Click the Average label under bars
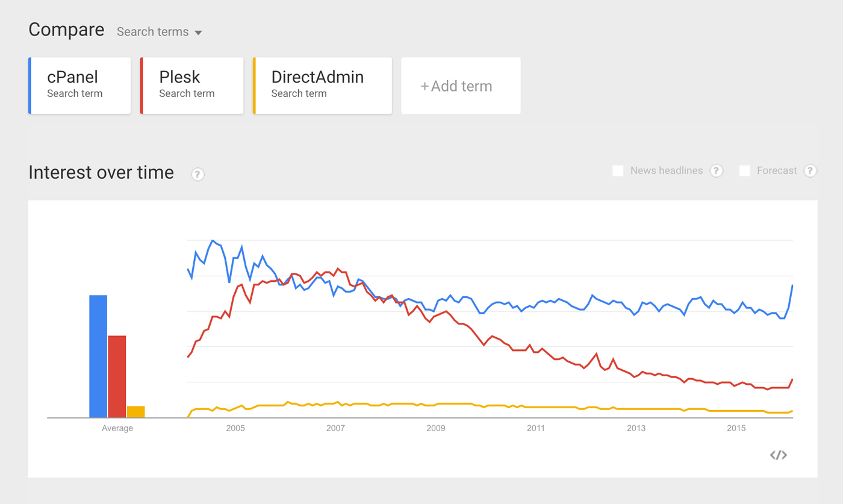Viewport: 843px width, 504px height. click(117, 428)
